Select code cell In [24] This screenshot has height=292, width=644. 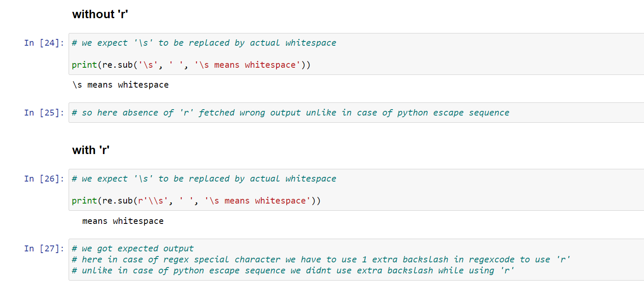pos(356,54)
